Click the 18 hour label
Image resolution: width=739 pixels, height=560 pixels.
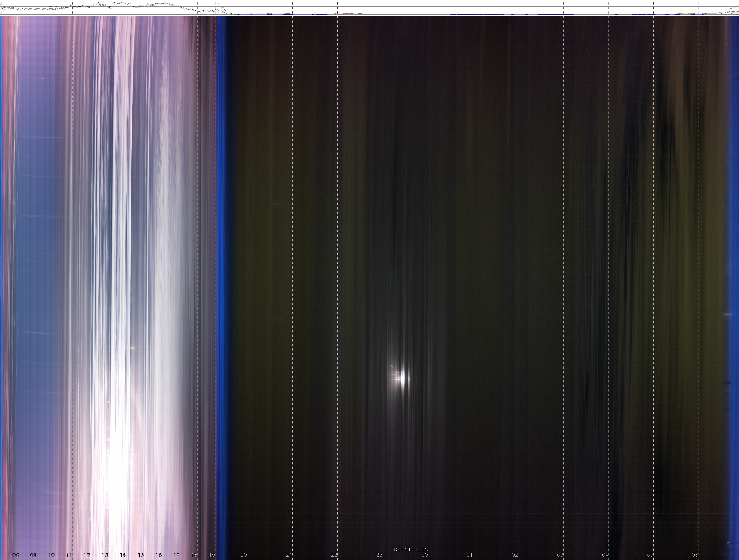pos(194,555)
